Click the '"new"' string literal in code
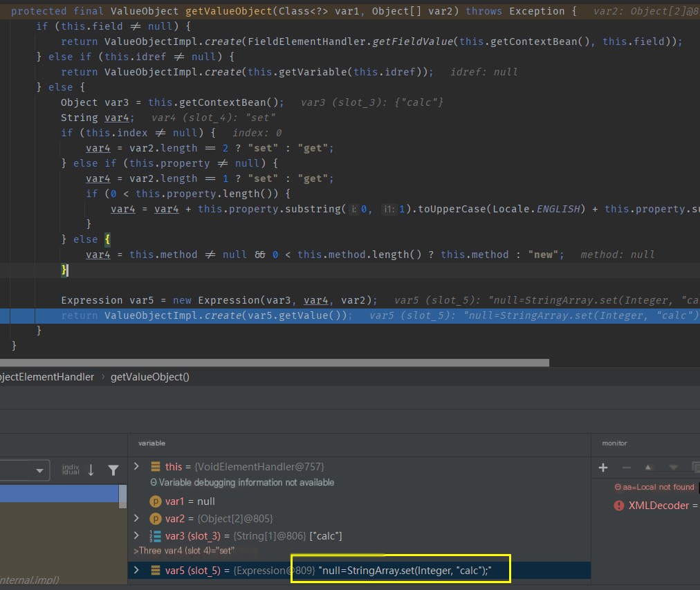 (543, 255)
